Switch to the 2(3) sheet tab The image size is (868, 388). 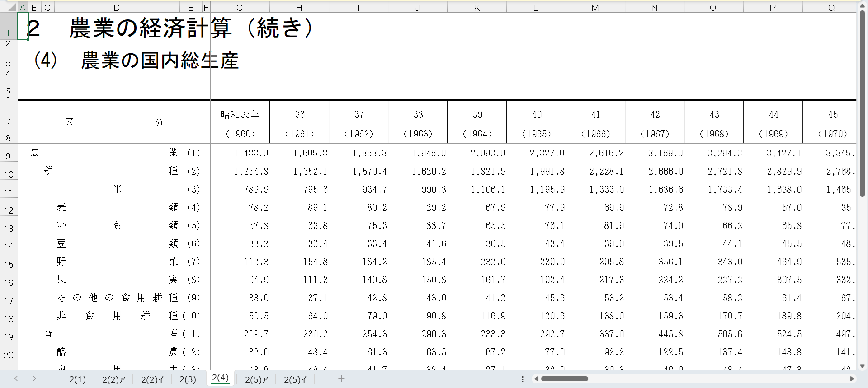[x=188, y=379]
